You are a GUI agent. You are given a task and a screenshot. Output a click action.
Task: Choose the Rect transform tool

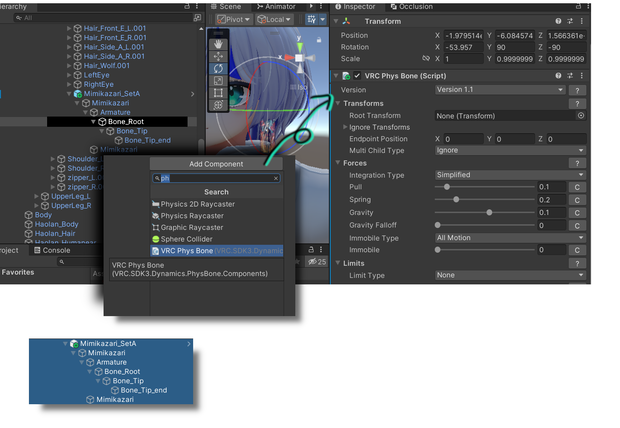click(x=218, y=93)
